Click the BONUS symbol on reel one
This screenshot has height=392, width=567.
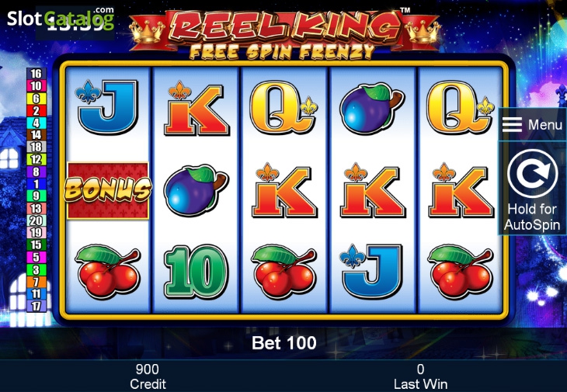click(108, 190)
